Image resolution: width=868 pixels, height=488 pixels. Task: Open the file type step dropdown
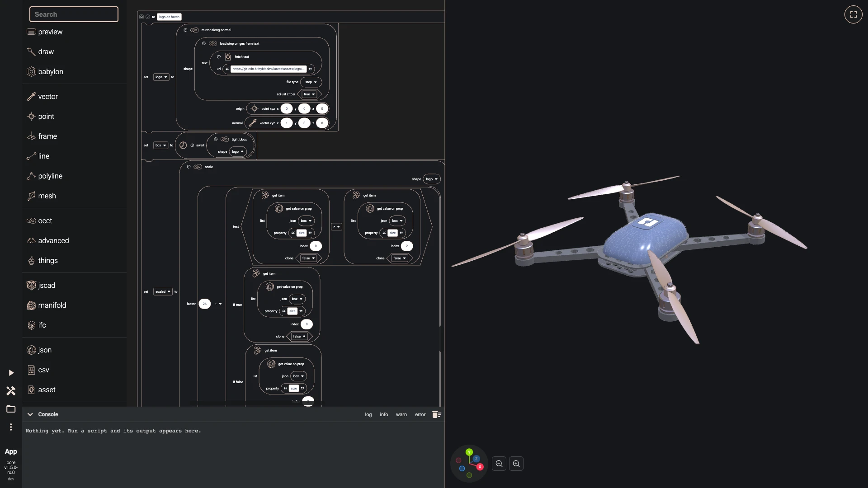click(x=311, y=82)
